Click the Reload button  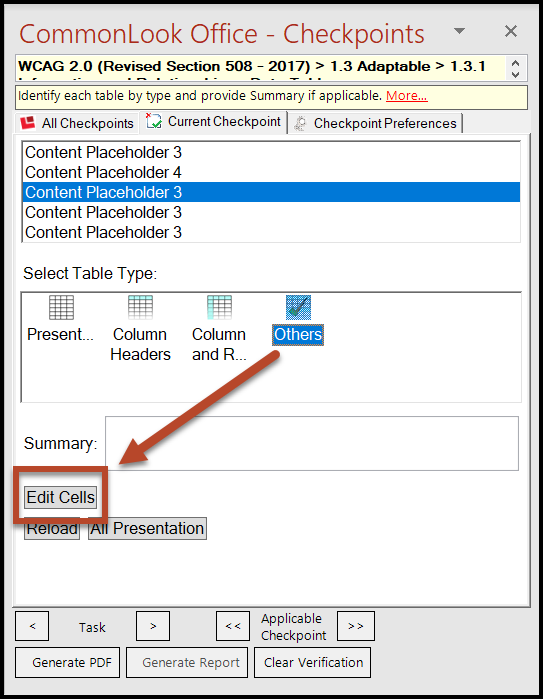point(52,529)
